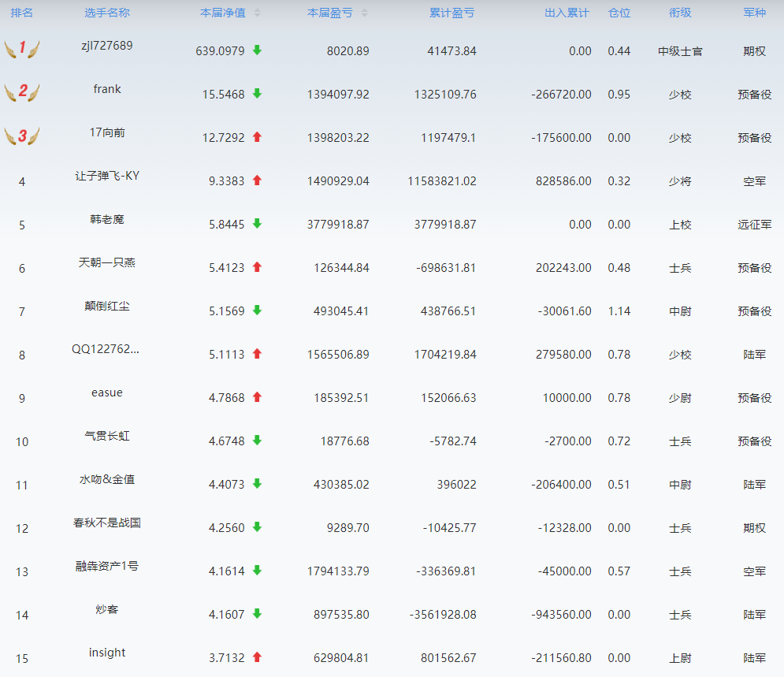Click green down arrow beside 4.6748
Viewport: 784px width, 677px height.
(x=257, y=441)
